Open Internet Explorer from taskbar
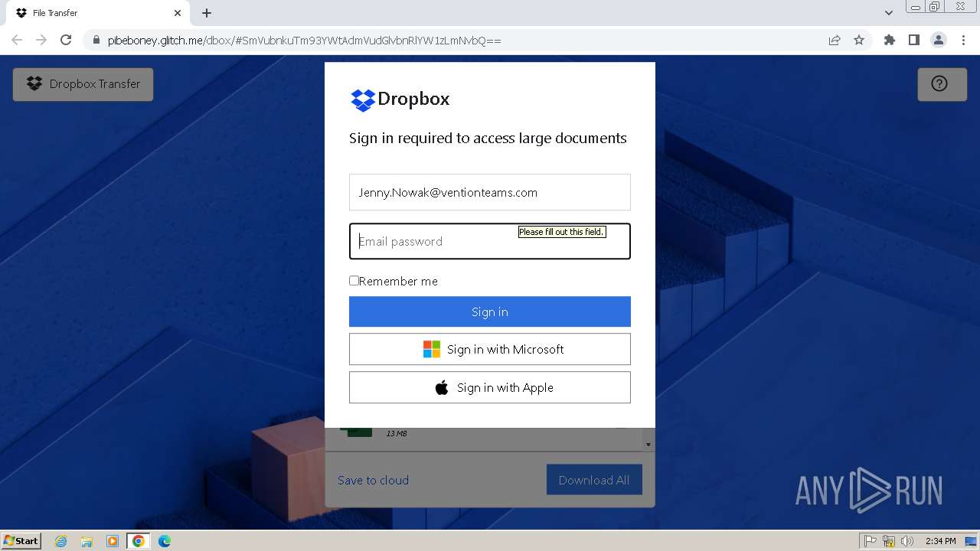The height and width of the screenshot is (551, 980). tap(61, 541)
